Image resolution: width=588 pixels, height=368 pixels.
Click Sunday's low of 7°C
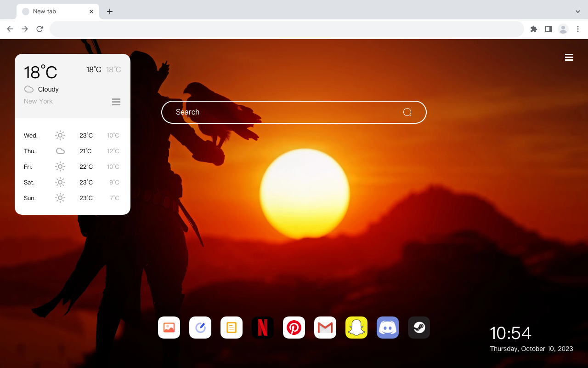tap(114, 198)
